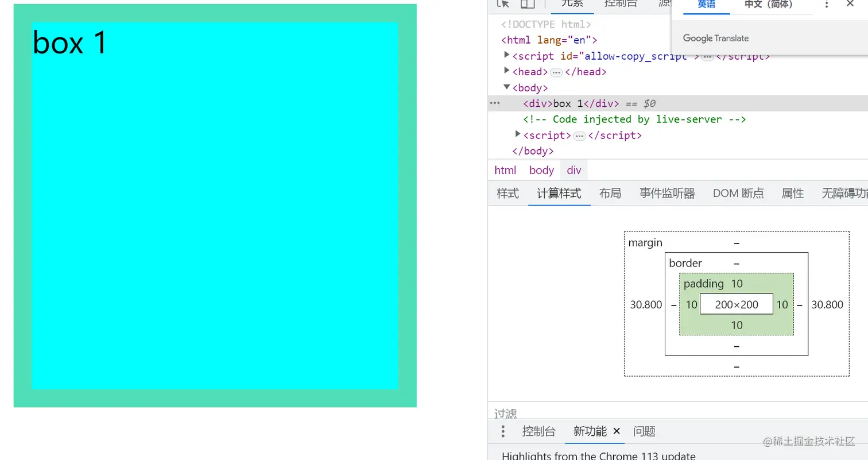Expand the head element node
This screenshot has width=868, height=460.
click(x=506, y=71)
